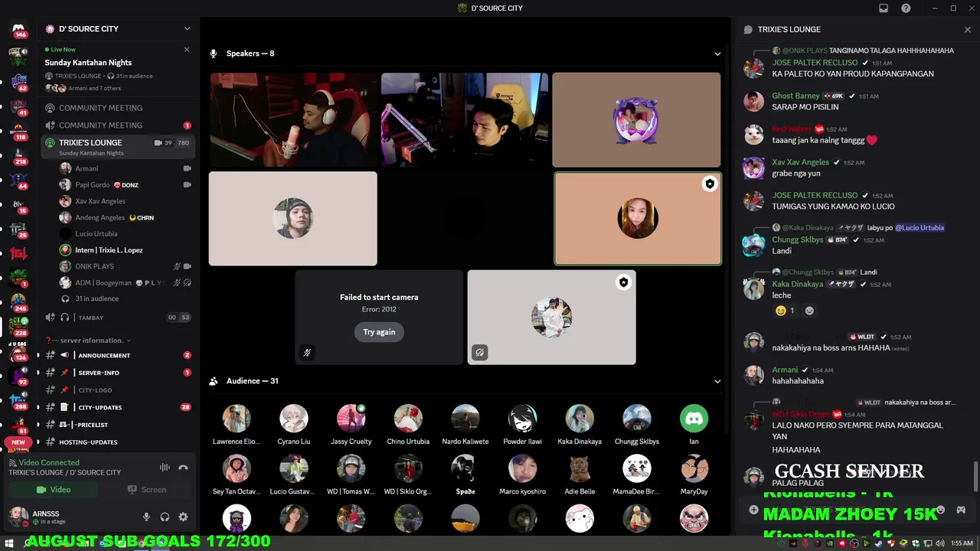
Task: Open volume icon in system tray
Action: pos(939,543)
